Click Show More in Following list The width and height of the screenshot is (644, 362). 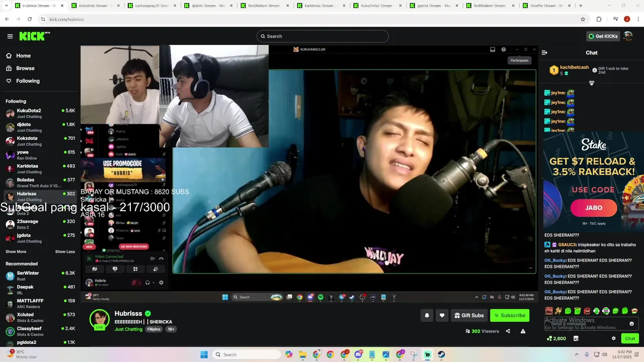click(16, 251)
